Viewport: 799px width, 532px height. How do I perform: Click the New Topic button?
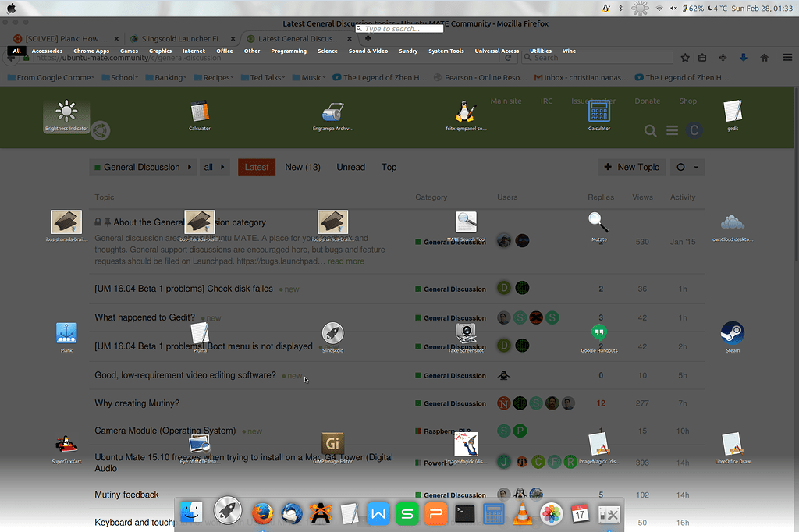[631, 167]
